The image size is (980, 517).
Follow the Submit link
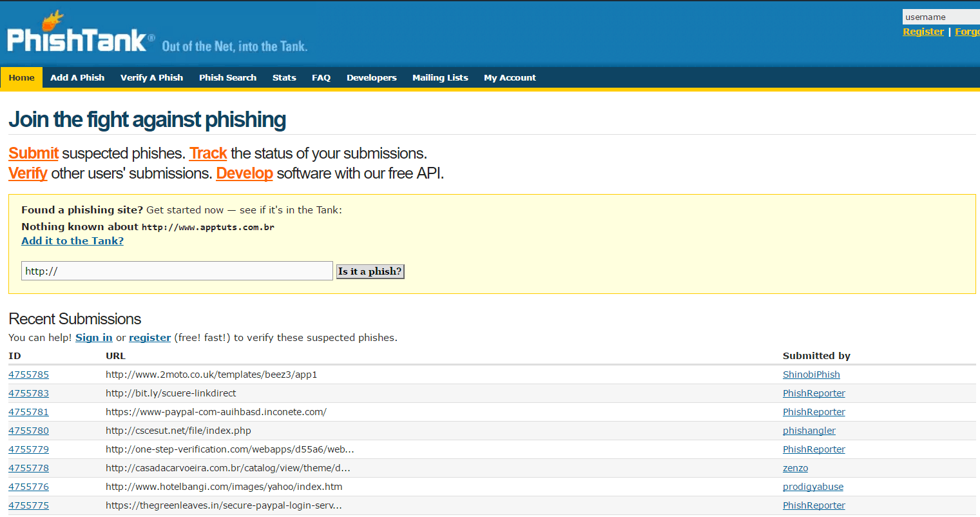tap(34, 153)
